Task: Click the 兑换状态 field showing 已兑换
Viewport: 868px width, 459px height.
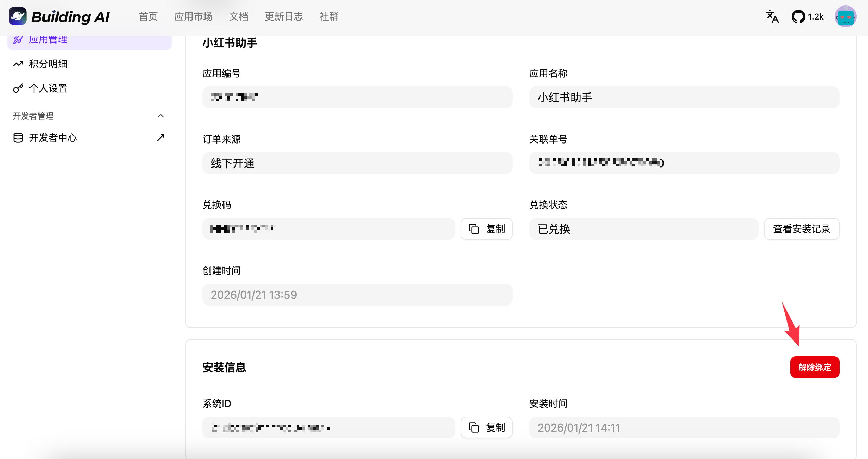Action: [x=644, y=229]
